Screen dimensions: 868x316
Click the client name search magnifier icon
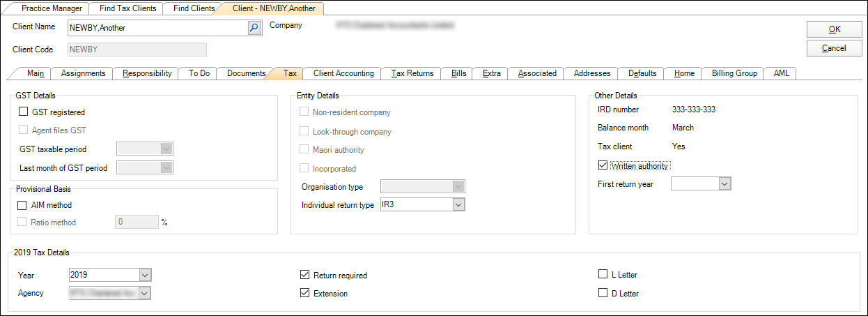[x=254, y=28]
